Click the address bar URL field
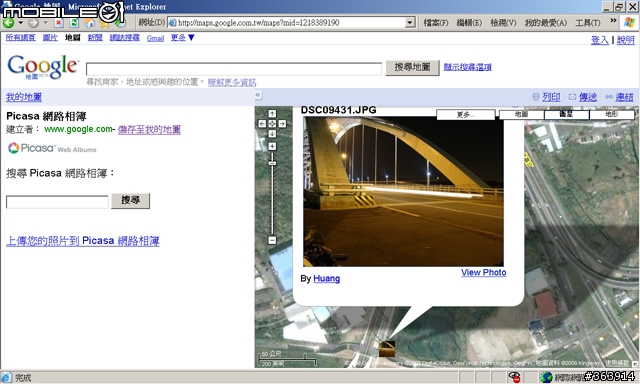Viewport: 640px width, 384px height. 287,22
